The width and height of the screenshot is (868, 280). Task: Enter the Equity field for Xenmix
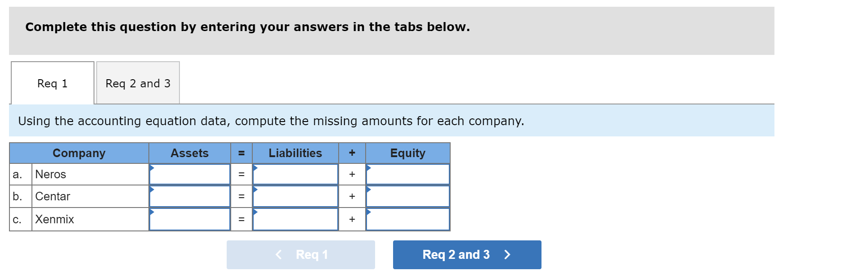tap(407, 219)
